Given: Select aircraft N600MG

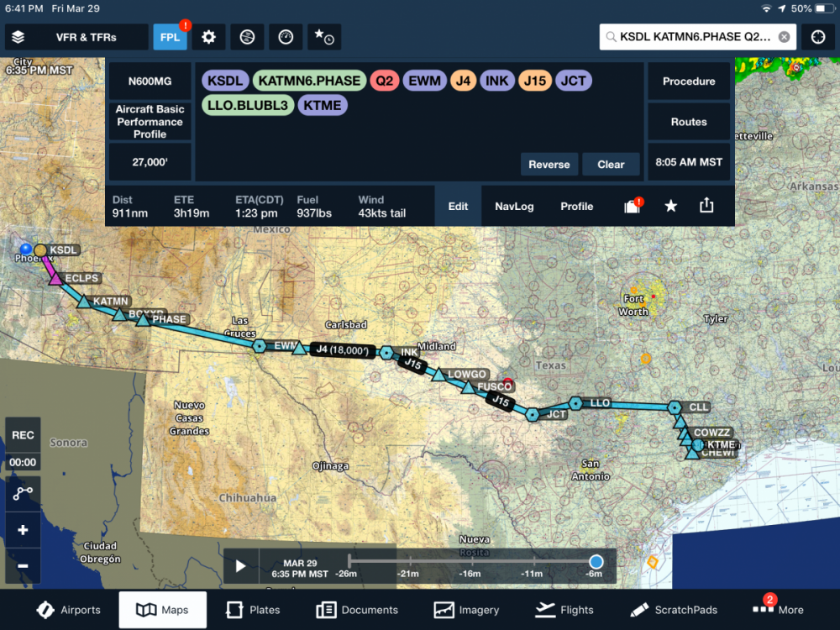Looking at the screenshot, I should click(150, 81).
